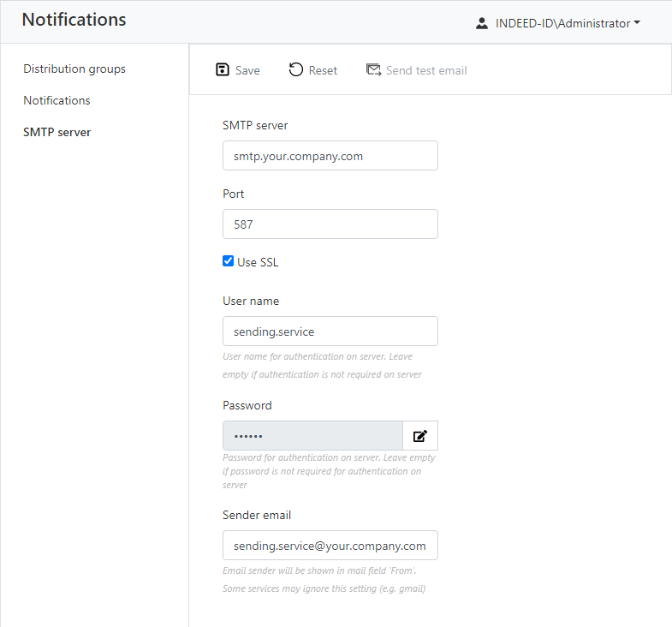Click the user profile silhouette icon

tap(482, 24)
